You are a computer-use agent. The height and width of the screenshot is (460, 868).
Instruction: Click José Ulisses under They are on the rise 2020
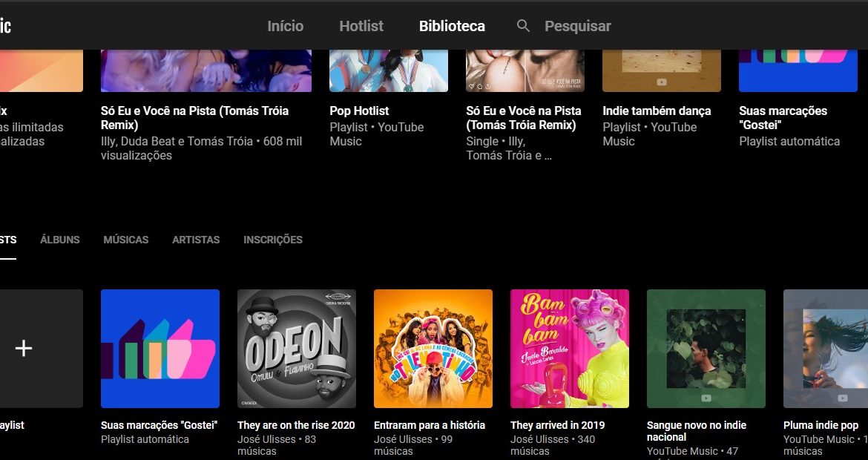(x=265, y=439)
